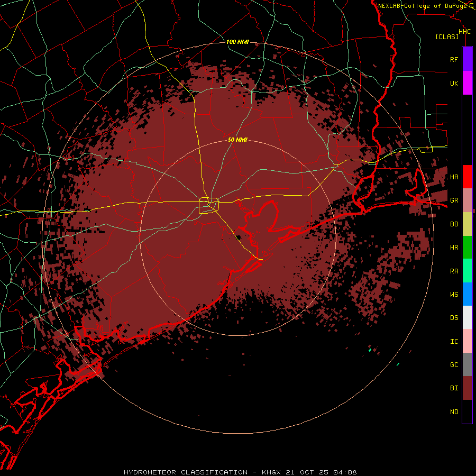The height and width of the screenshot is (476, 476).
Task: Click the IC legend label text
Action: [454, 341]
